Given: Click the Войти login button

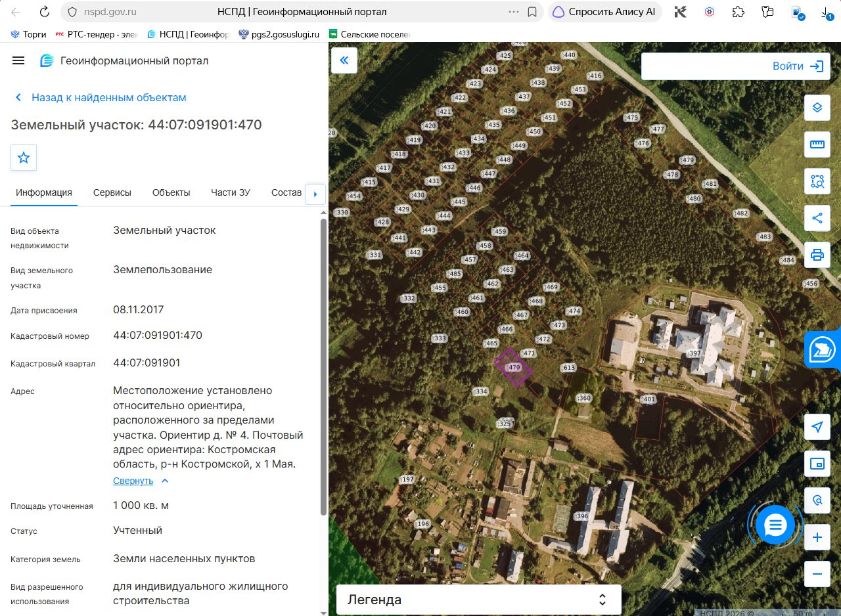Looking at the screenshot, I should (x=798, y=66).
